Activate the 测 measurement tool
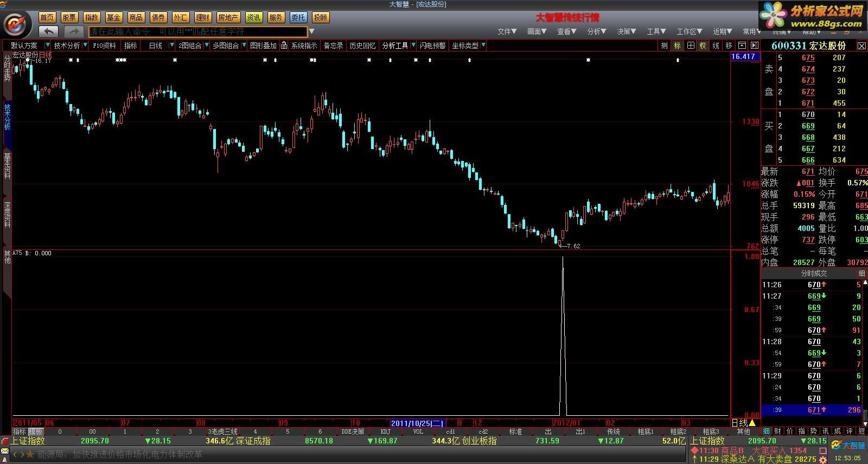Viewport: 868px width, 464px height. [x=665, y=46]
